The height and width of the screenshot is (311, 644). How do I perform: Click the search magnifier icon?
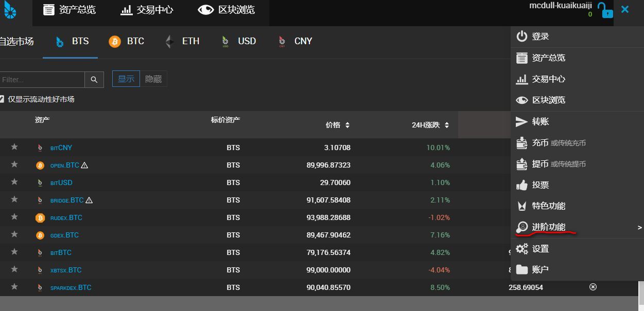coord(94,80)
